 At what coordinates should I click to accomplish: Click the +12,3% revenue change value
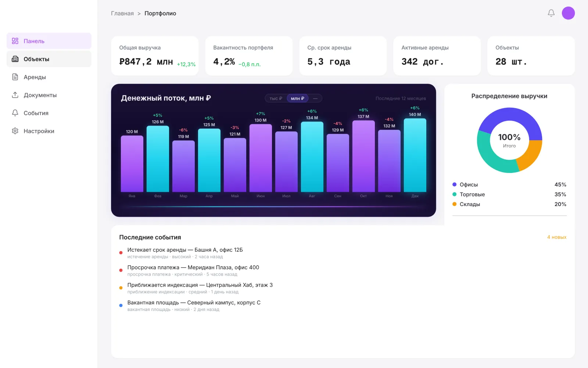(186, 64)
